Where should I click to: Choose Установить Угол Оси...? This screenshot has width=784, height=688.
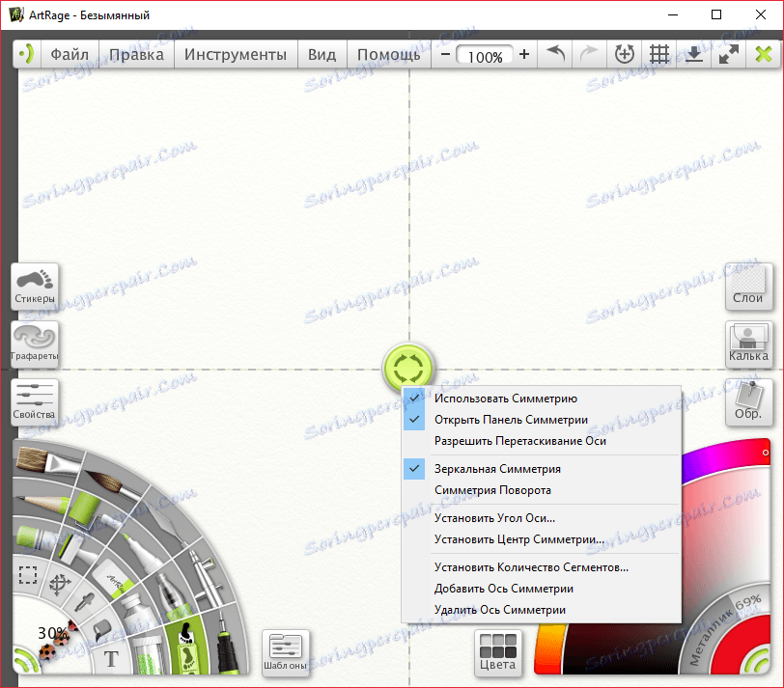click(x=542, y=518)
